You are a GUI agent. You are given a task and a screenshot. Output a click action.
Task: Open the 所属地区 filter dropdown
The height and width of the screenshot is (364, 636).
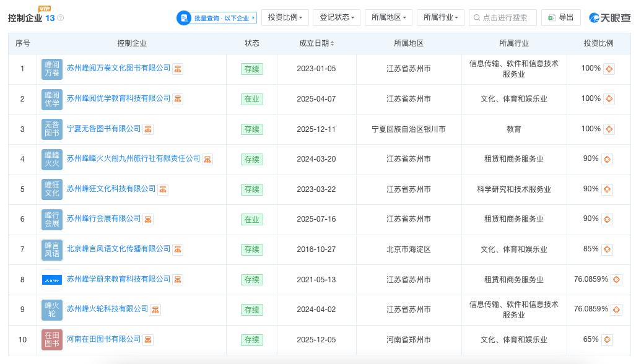pyautogui.click(x=388, y=17)
